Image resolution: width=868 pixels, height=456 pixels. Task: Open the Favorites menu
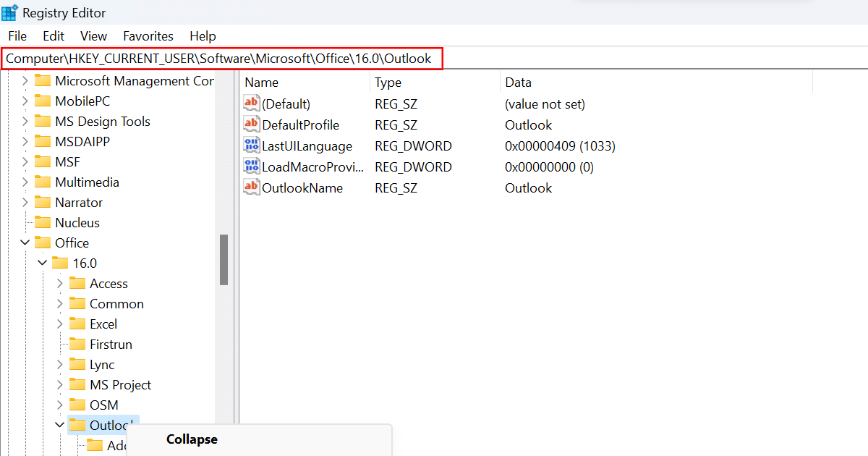148,35
